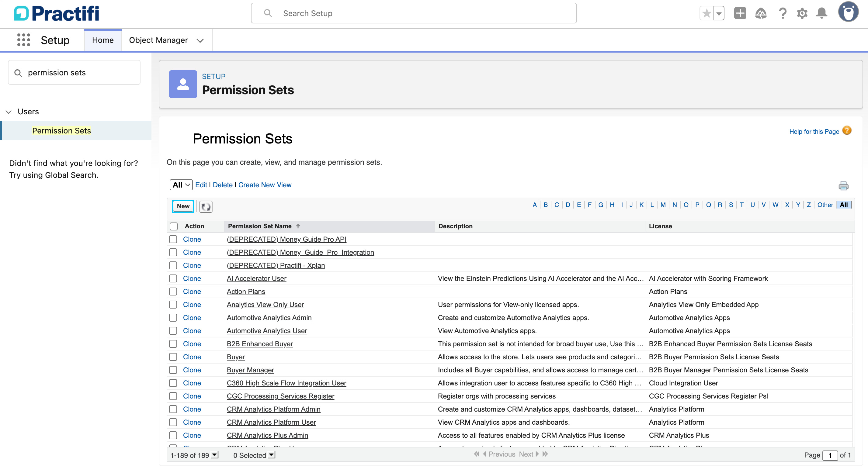
Task: Clone the Buyer permission set
Action: click(x=192, y=357)
